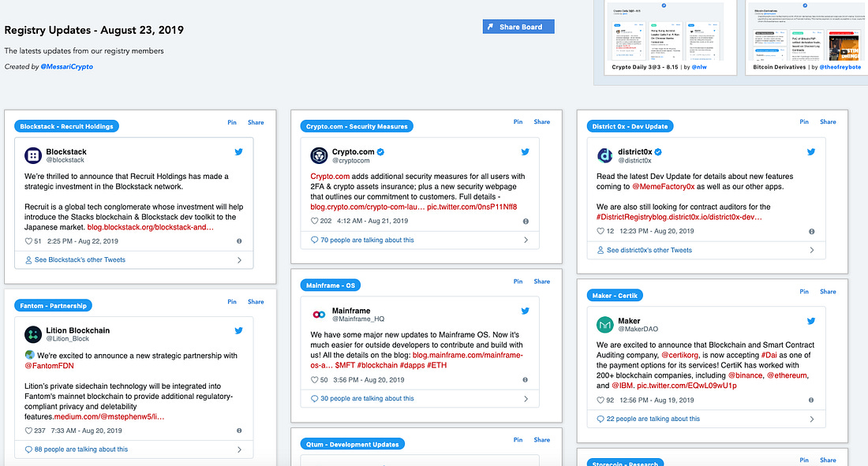Click the @certikorg mention in Maker tweet
Screen dimensions: 868x466
679,356
